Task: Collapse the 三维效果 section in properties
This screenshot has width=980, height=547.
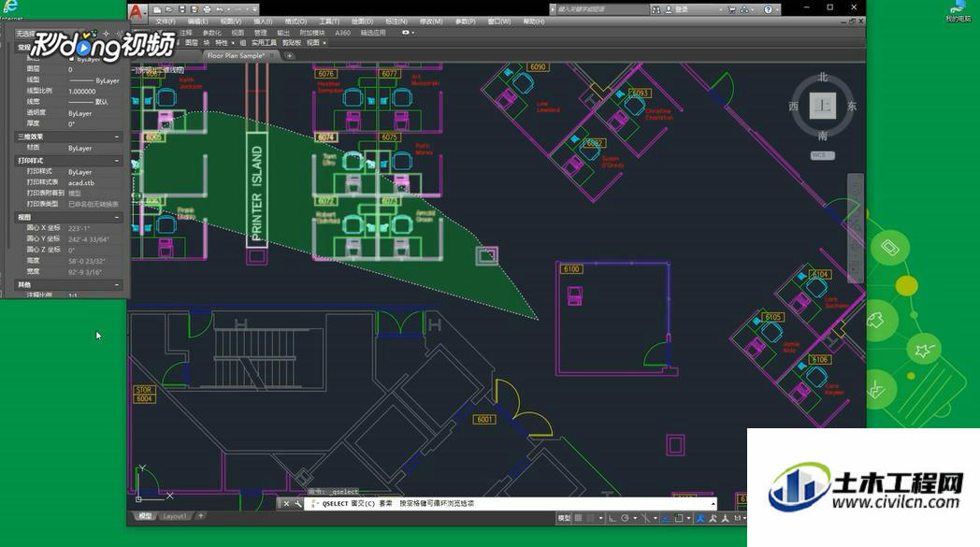Action: click(117, 137)
